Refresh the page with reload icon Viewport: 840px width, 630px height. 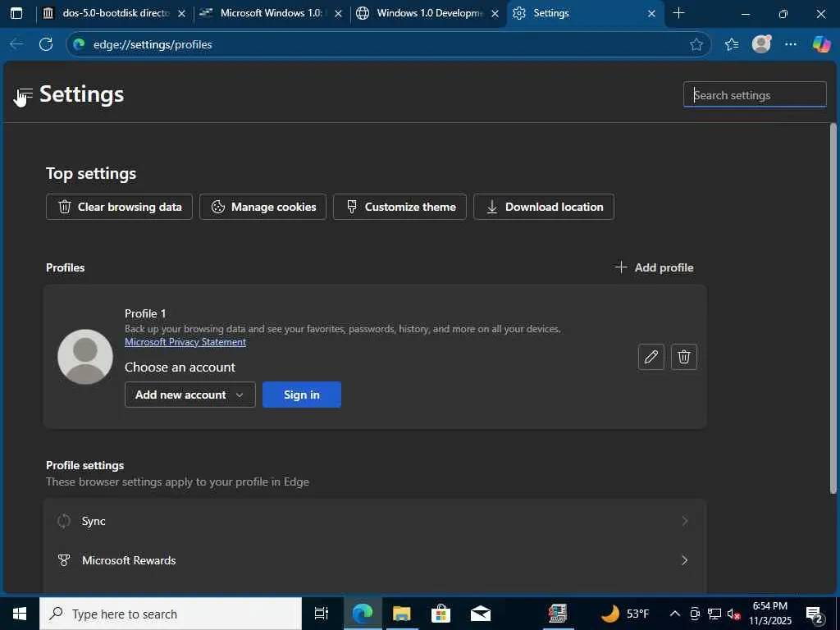[46, 44]
